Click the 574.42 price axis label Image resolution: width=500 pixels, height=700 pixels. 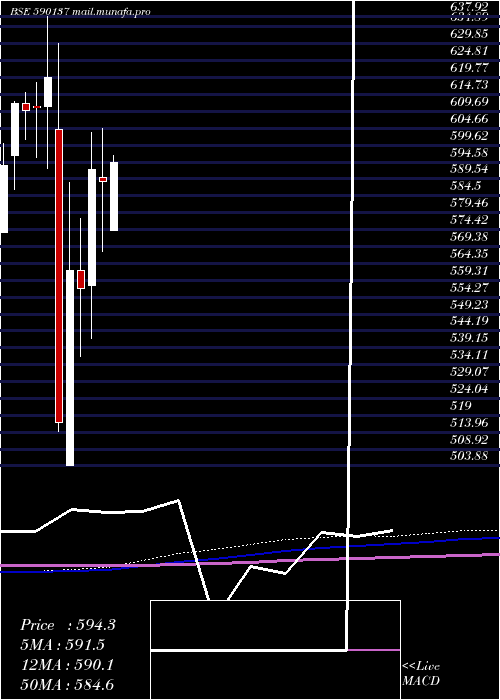pyautogui.click(x=469, y=220)
